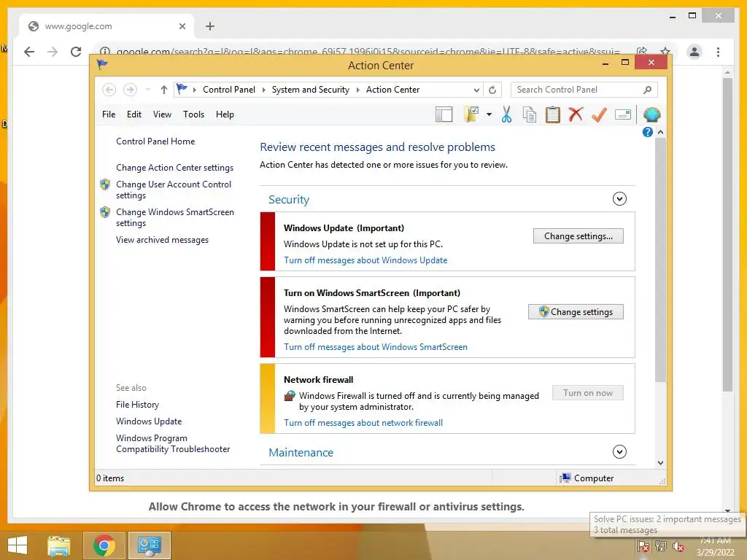
Task: Close the www.google.com tab
Action: (x=182, y=26)
